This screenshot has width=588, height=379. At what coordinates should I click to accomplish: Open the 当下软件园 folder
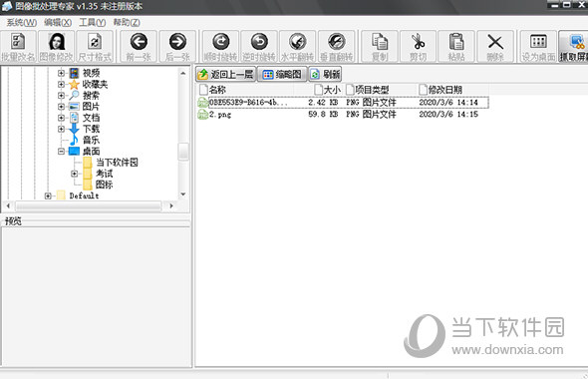(117, 163)
